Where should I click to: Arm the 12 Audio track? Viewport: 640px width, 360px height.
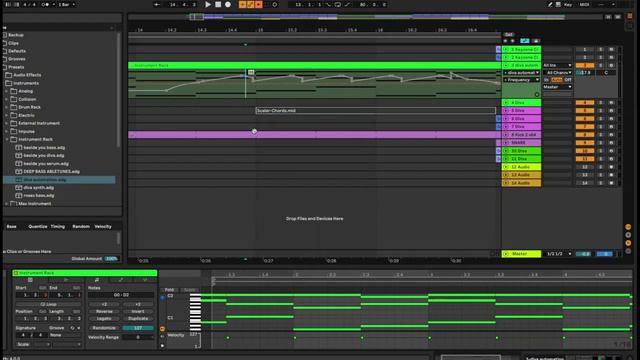coord(611,167)
